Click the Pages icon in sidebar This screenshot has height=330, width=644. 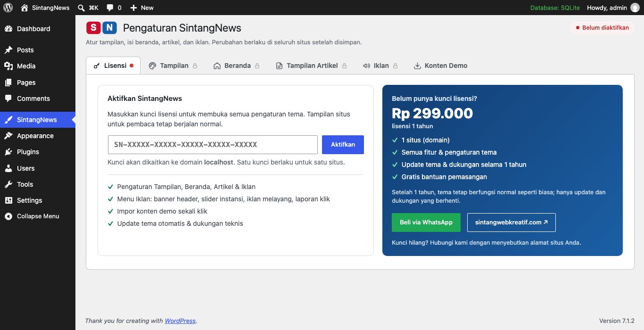(8, 82)
